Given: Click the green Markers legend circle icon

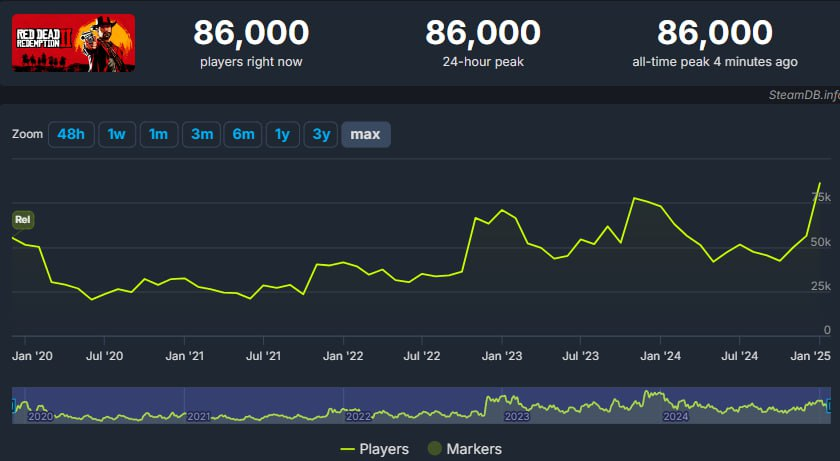Looking at the screenshot, I should click(x=434, y=449).
